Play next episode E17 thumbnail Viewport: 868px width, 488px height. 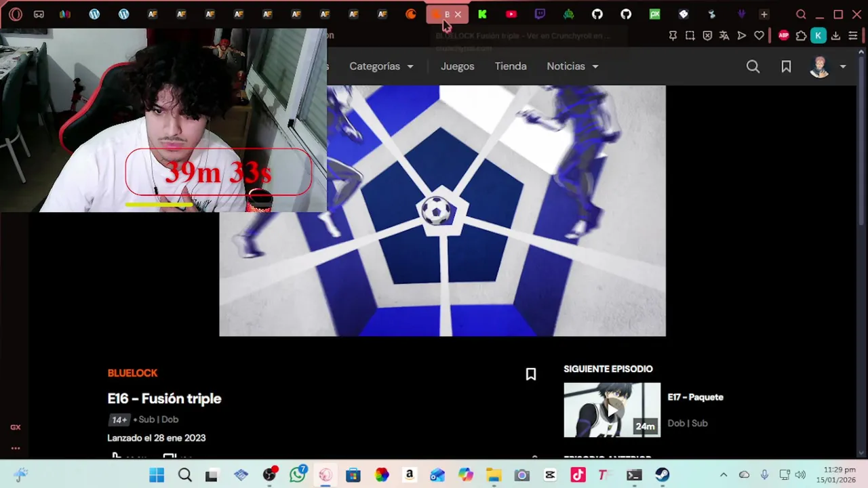pos(612,410)
